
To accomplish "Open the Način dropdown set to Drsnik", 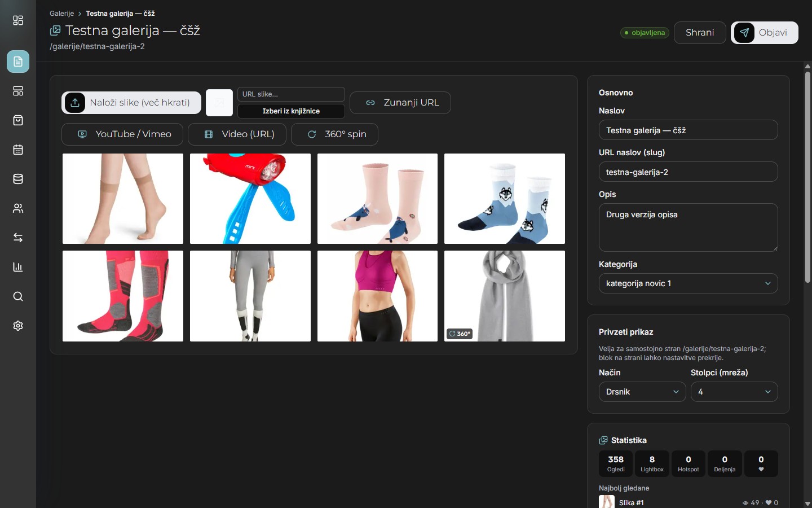I will pyautogui.click(x=642, y=392).
